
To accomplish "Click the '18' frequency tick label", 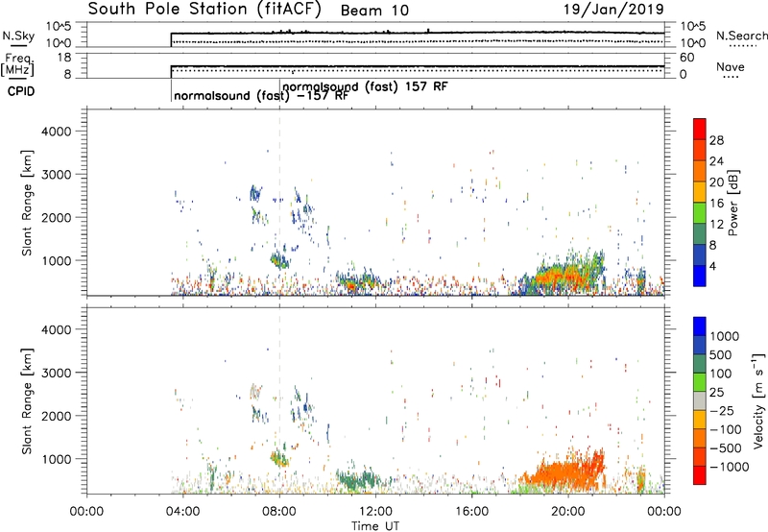I will (x=64, y=58).
